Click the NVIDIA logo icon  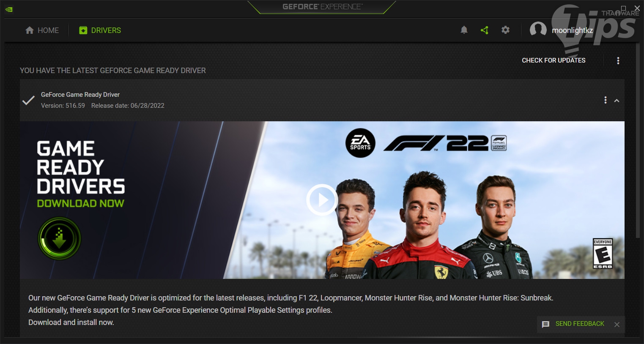[x=9, y=9]
